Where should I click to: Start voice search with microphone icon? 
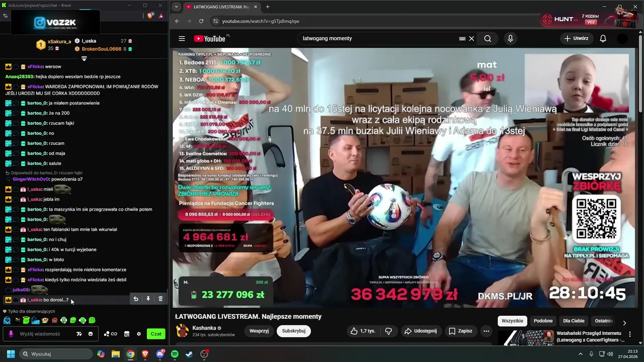(x=510, y=39)
